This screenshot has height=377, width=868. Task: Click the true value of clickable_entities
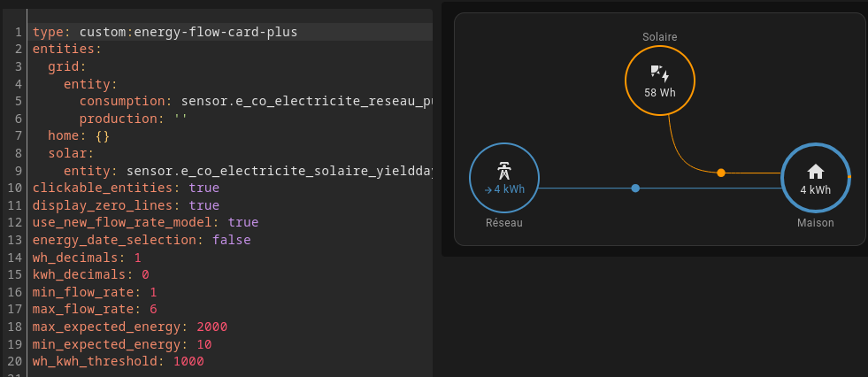204,188
